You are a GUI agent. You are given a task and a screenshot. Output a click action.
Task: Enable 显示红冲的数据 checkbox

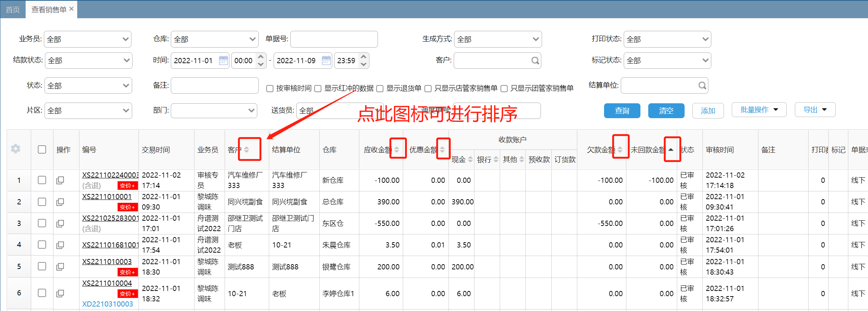pyautogui.click(x=318, y=88)
